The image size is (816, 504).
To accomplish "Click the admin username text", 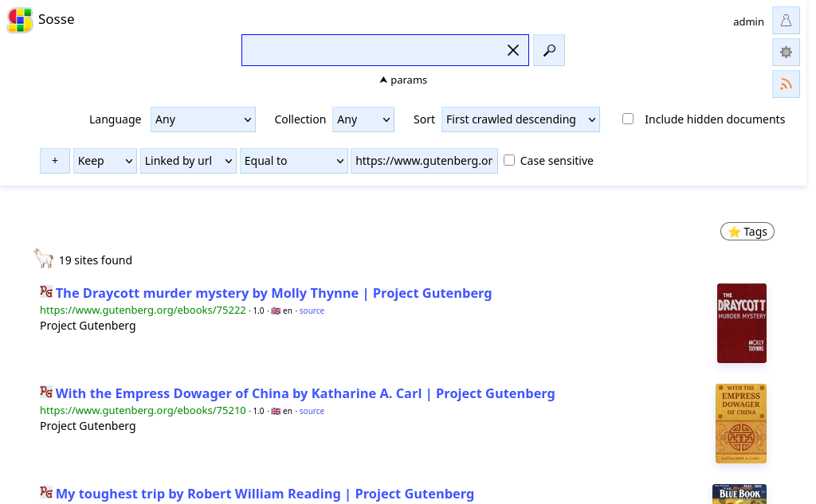I will (x=748, y=21).
